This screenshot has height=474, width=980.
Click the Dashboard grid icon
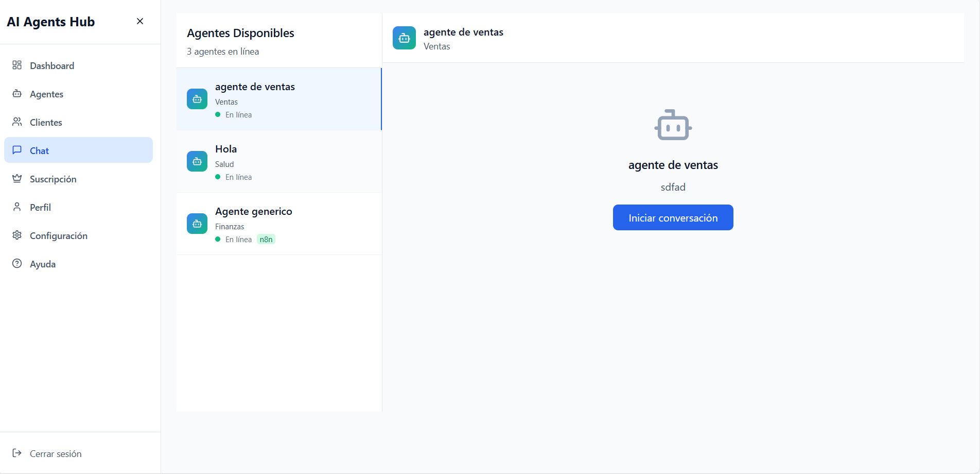[17, 65]
